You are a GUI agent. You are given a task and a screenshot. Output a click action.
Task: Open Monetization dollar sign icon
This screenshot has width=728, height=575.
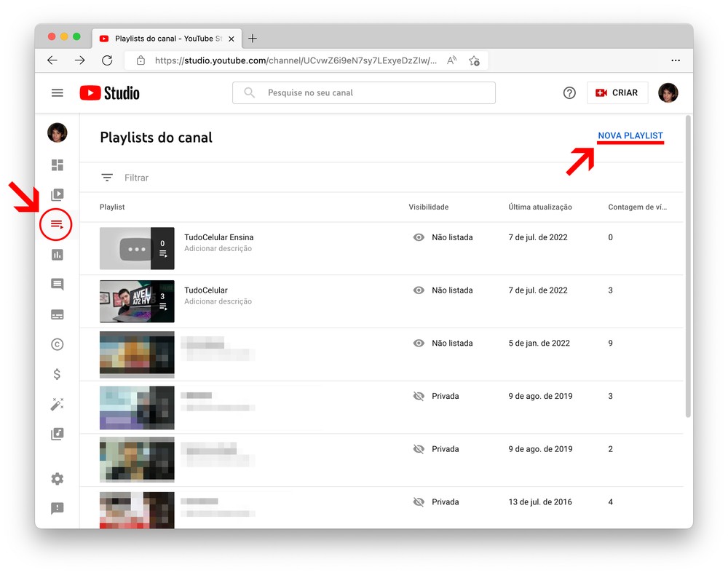[57, 374]
